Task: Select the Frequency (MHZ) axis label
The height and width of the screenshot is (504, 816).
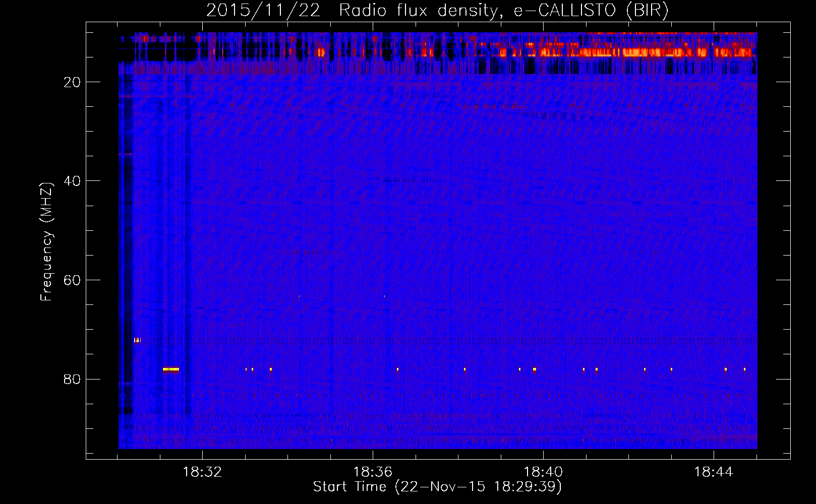Action: coord(46,242)
